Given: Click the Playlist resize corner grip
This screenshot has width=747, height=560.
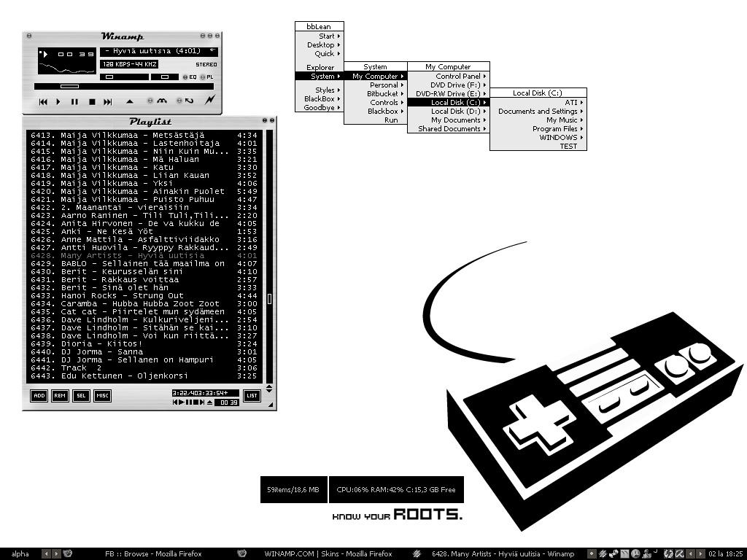Looking at the screenshot, I should [x=271, y=405].
